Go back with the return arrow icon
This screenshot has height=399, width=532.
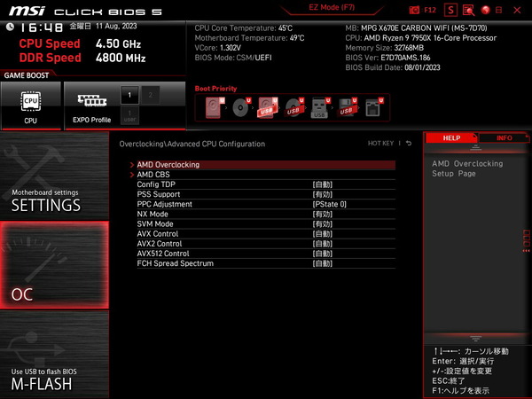(x=409, y=143)
